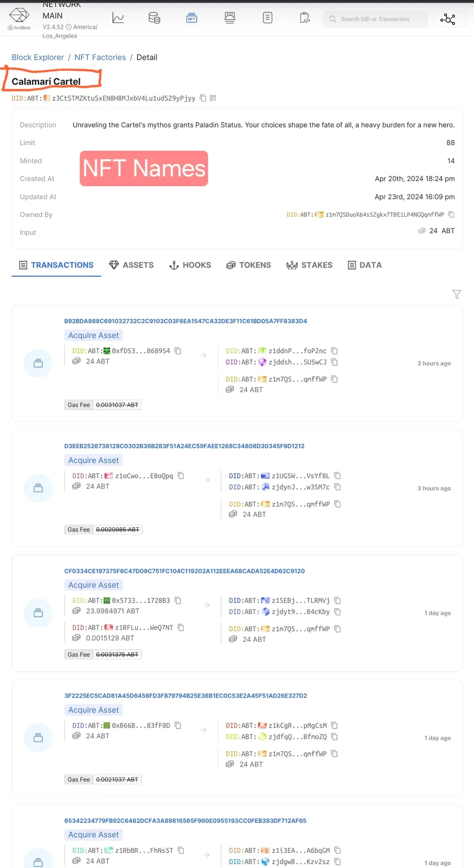Copy address z1oCwo...E8oQpq
The height and width of the screenshot is (868, 474).
[x=181, y=476]
